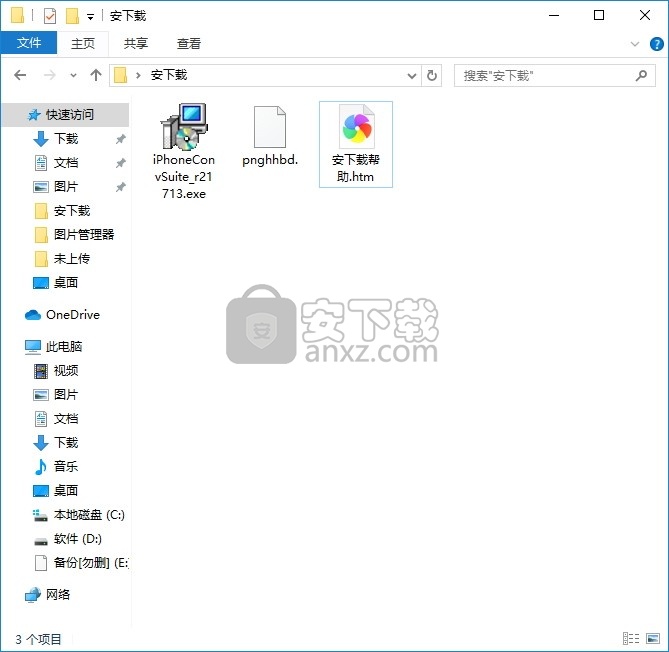The image size is (669, 652).
Task: Open 桌面 under 此电脑
Action: tap(65, 490)
